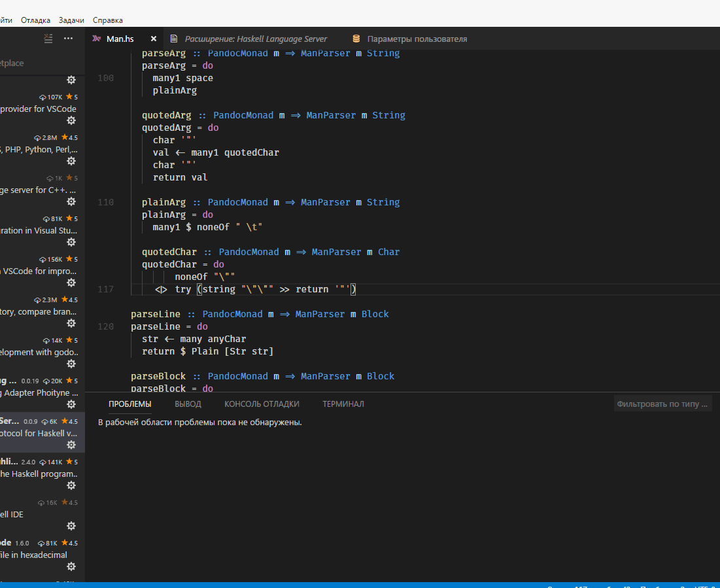This screenshot has height=588, width=720.
Task: Open gear menu for 'PHP, Python, Perl' extension
Action: click(x=71, y=161)
